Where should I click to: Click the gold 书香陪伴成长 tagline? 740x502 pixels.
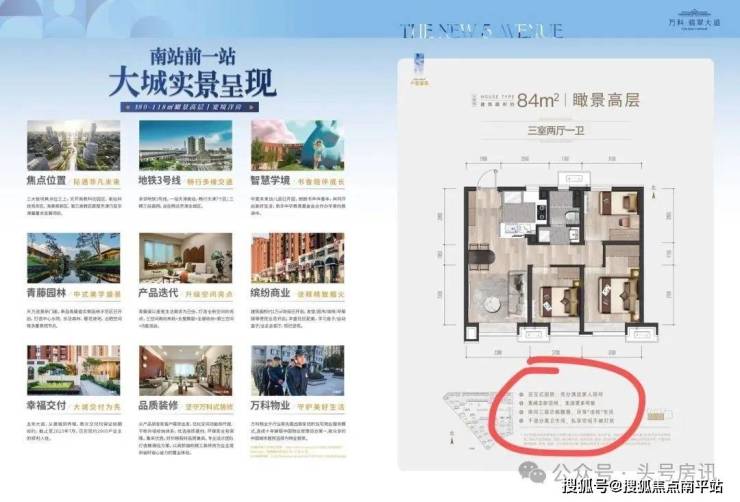point(321,182)
